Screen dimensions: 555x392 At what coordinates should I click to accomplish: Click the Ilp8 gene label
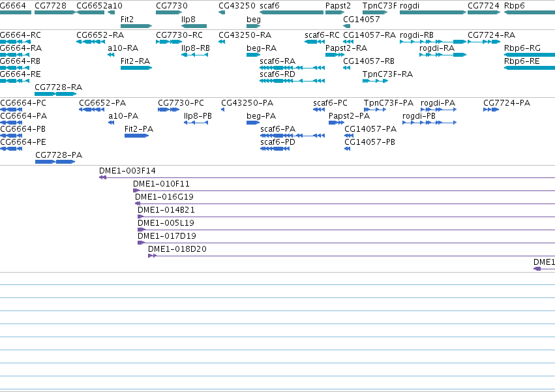pos(188,19)
